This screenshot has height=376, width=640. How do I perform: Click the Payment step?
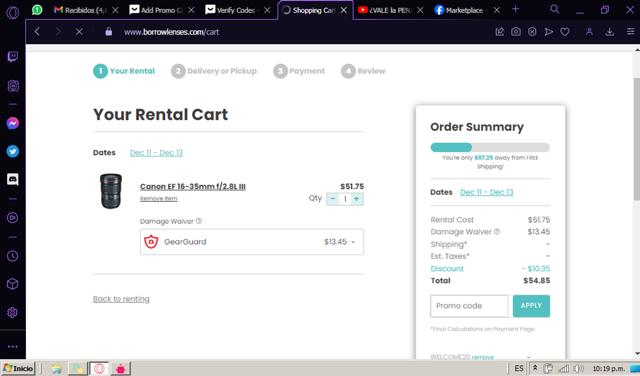[299, 71]
